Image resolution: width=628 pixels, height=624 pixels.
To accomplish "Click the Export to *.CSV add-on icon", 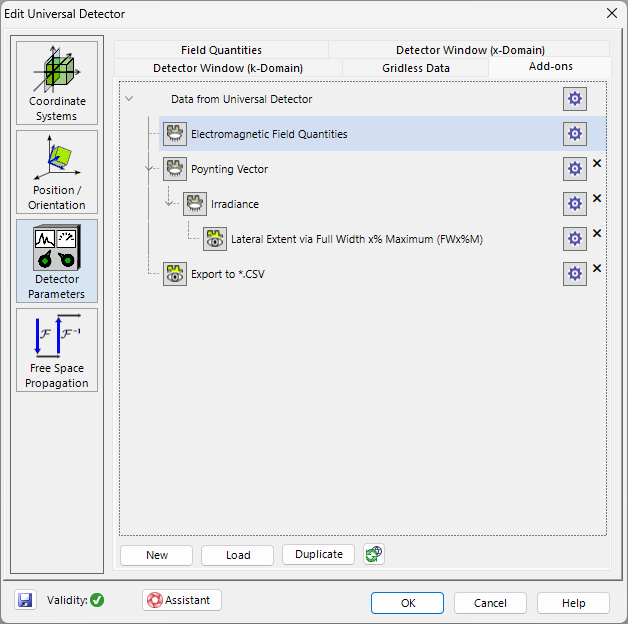I will (x=175, y=274).
